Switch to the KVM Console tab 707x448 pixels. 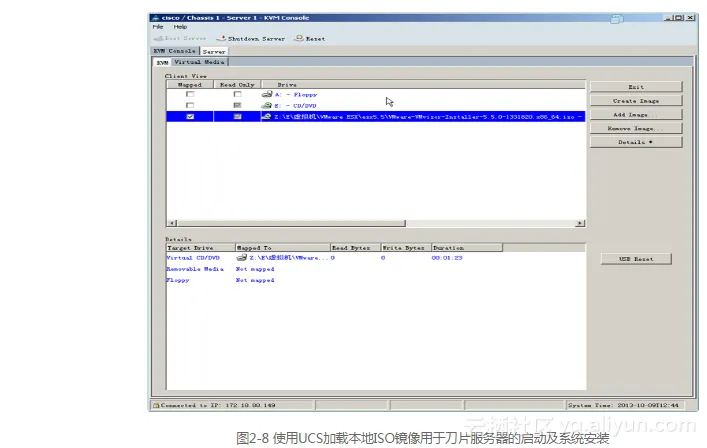[x=175, y=51]
